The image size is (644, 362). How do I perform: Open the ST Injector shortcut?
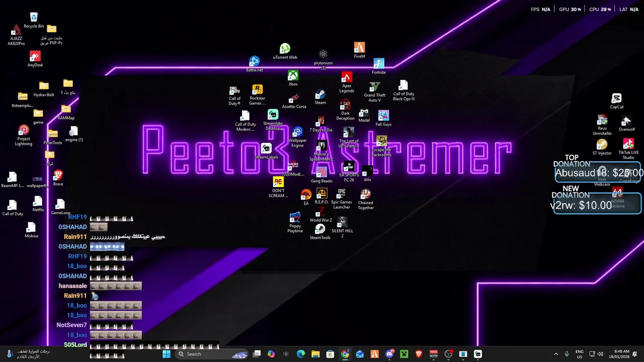(x=602, y=147)
